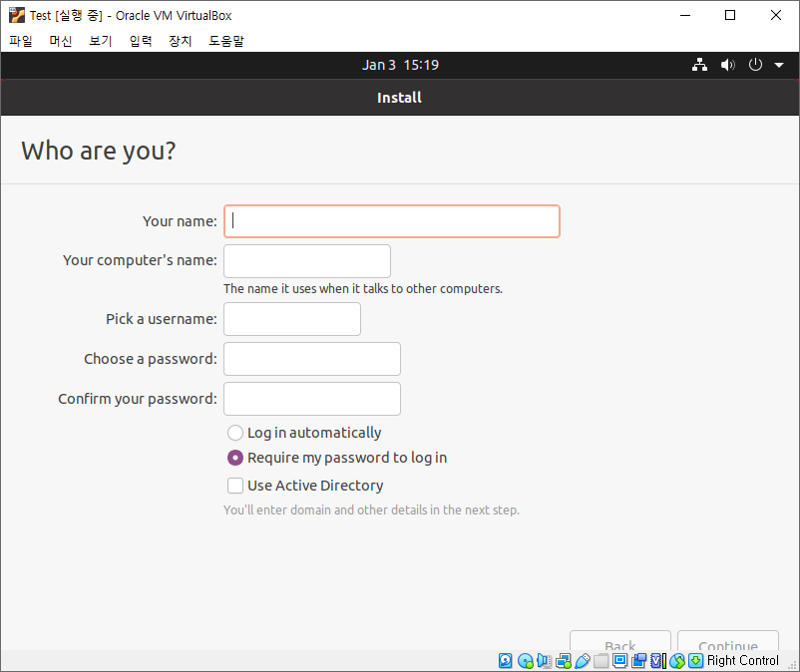Click the display status icon

pyautogui.click(x=619, y=661)
